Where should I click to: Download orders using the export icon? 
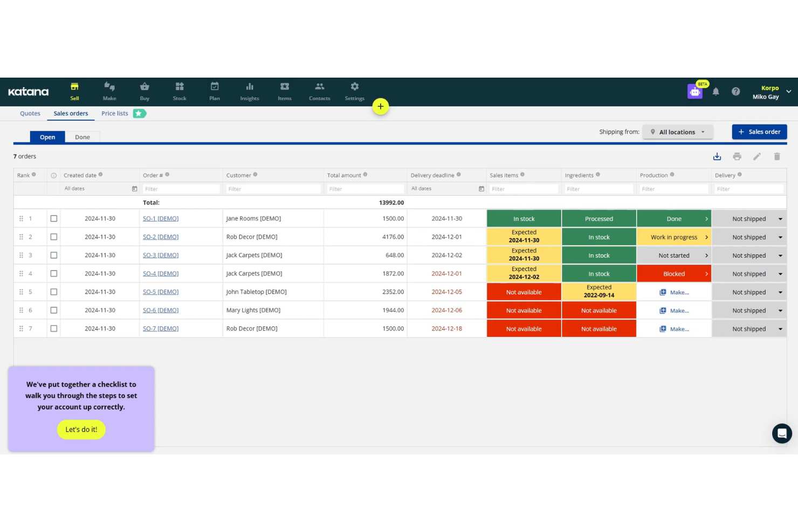coord(717,156)
